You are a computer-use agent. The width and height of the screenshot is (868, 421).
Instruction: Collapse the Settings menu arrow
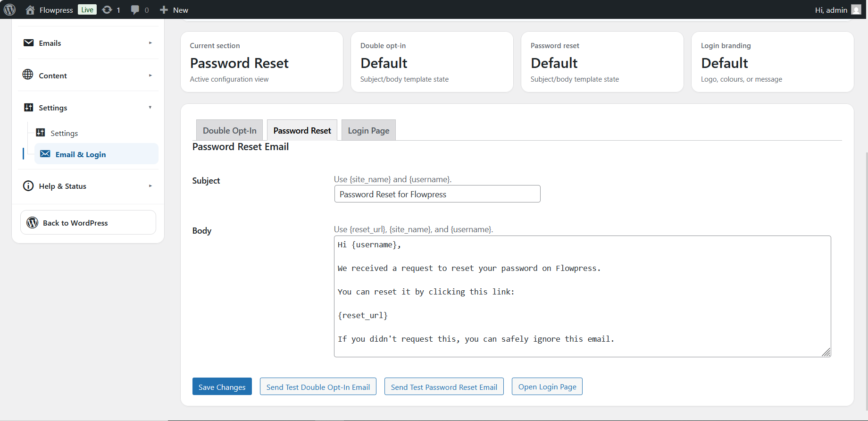click(150, 108)
